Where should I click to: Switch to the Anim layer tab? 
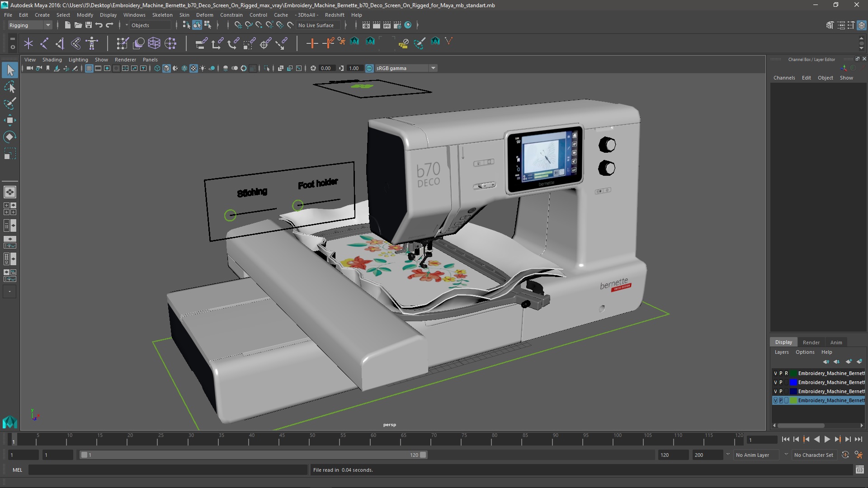point(836,343)
